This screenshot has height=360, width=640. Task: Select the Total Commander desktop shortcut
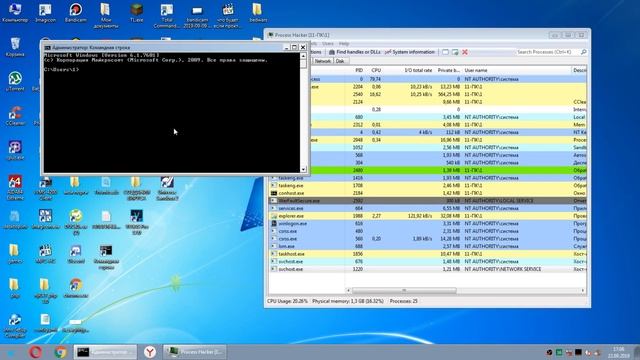coord(167,15)
